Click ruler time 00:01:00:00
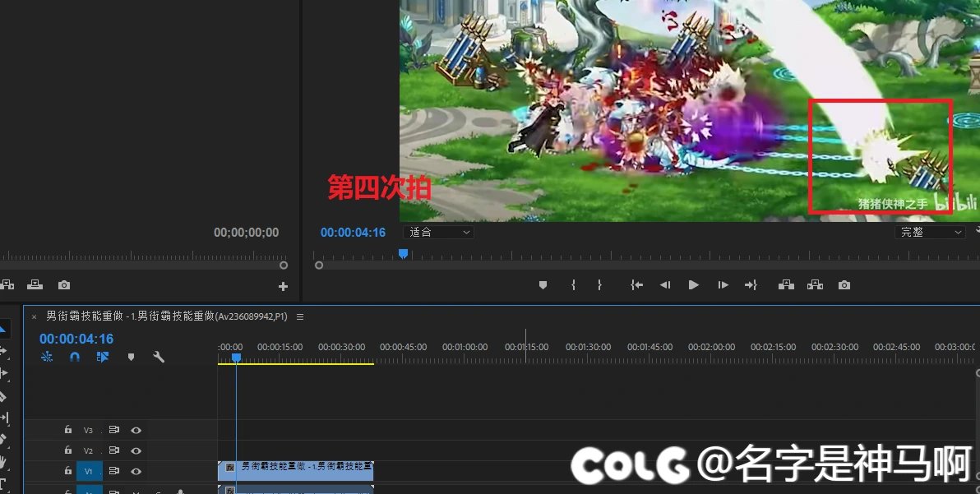Image resolution: width=980 pixels, height=494 pixels. tap(465, 347)
